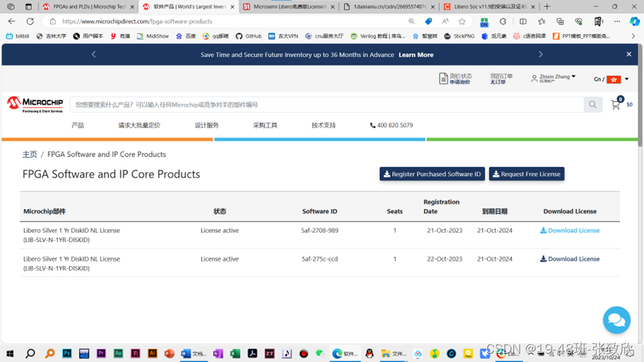Click Request Free License button
644x362 pixels.
(526, 174)
